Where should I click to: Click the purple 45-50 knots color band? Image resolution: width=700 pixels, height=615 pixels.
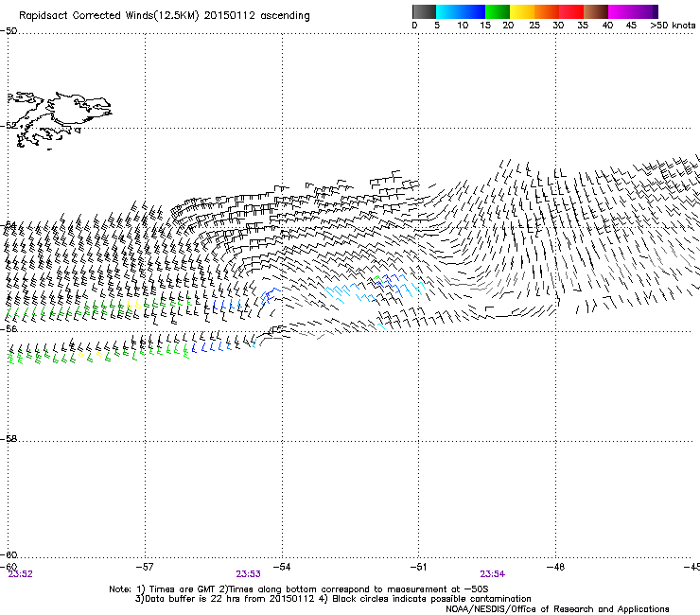[x=645, y=11]
